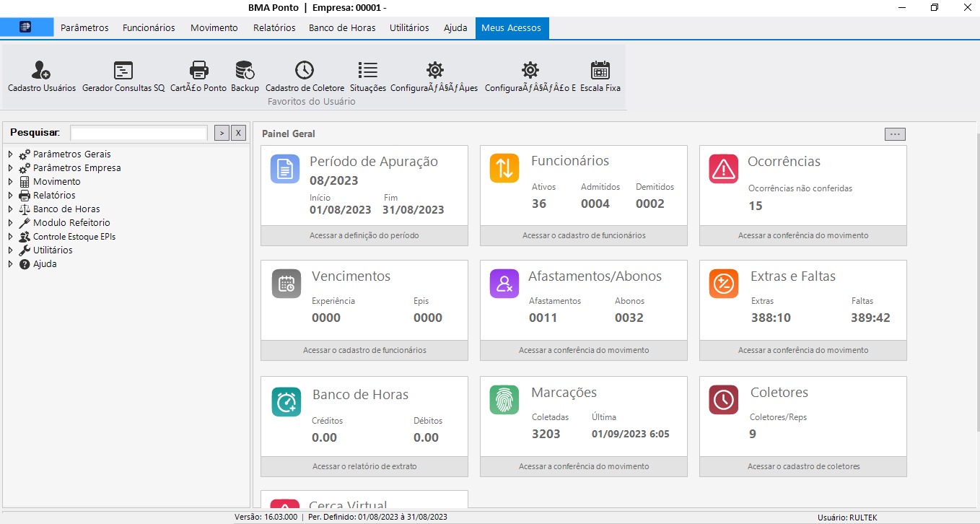Click Acessar a conferência under Afastamentos/Abonos
Screen dimensions: 980x524
pyautogui.click(x=584, y=350)
